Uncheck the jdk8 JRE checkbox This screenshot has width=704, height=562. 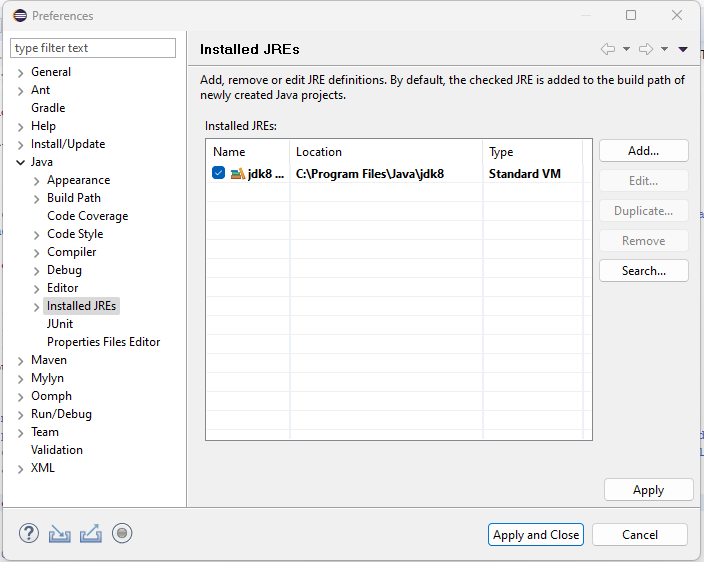[x=218, y=173]
